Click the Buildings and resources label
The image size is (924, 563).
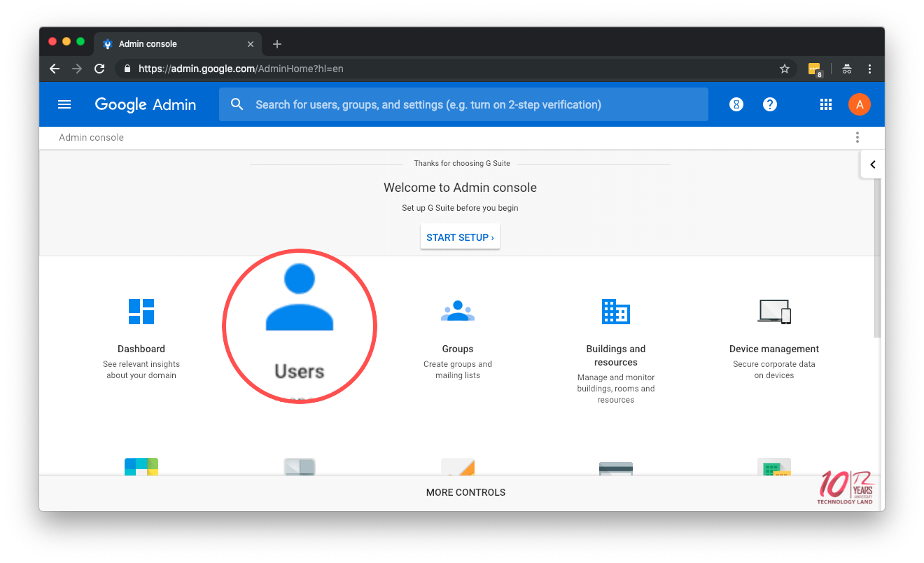[x=616, y=356]
